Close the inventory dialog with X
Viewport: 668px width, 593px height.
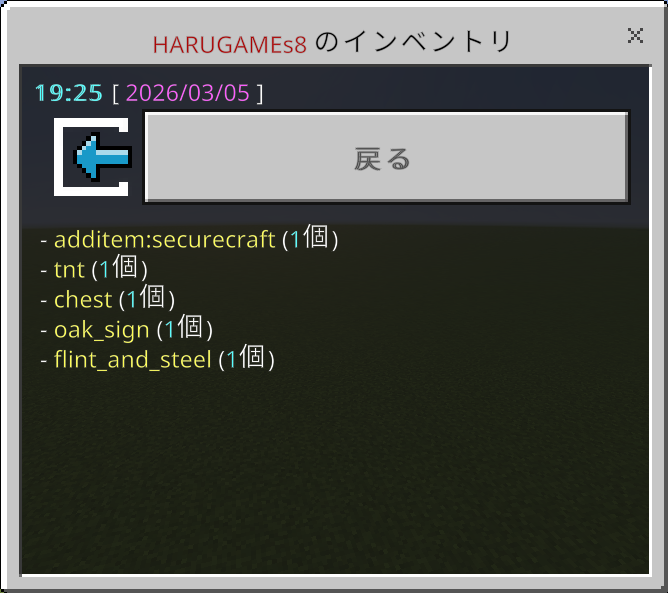pyautogui.click(x=635, y=36)
